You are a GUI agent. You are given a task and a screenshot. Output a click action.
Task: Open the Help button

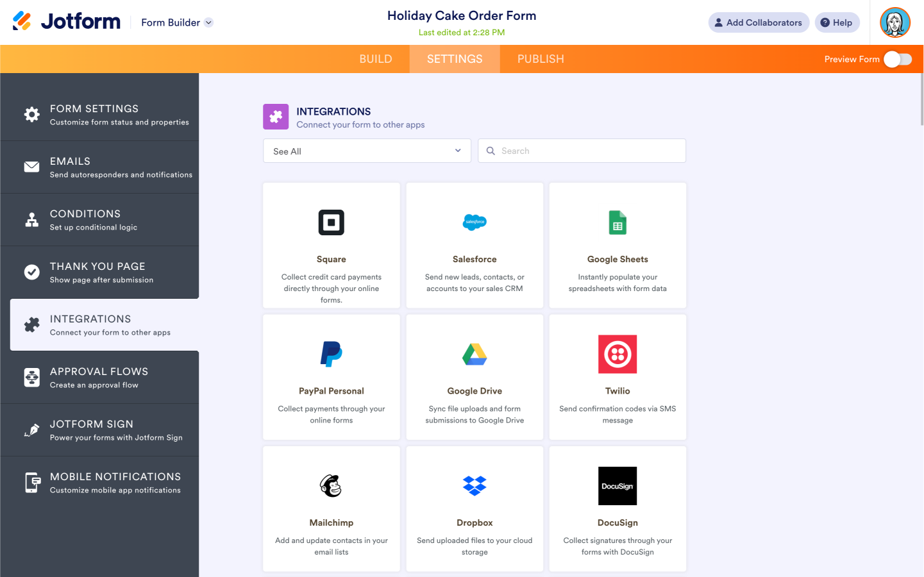coord(837,22)
